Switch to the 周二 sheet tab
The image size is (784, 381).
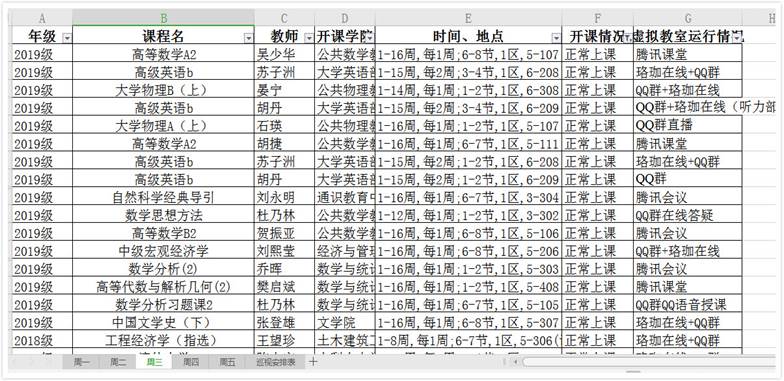[x=118, y=362]
